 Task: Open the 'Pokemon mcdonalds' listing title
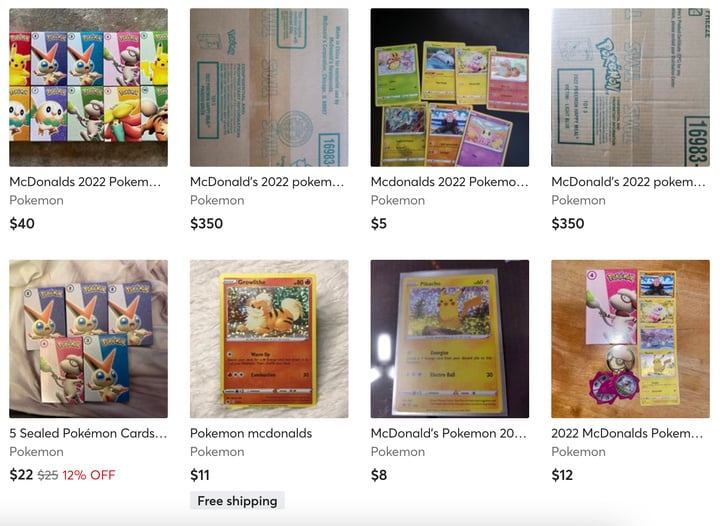251,433
